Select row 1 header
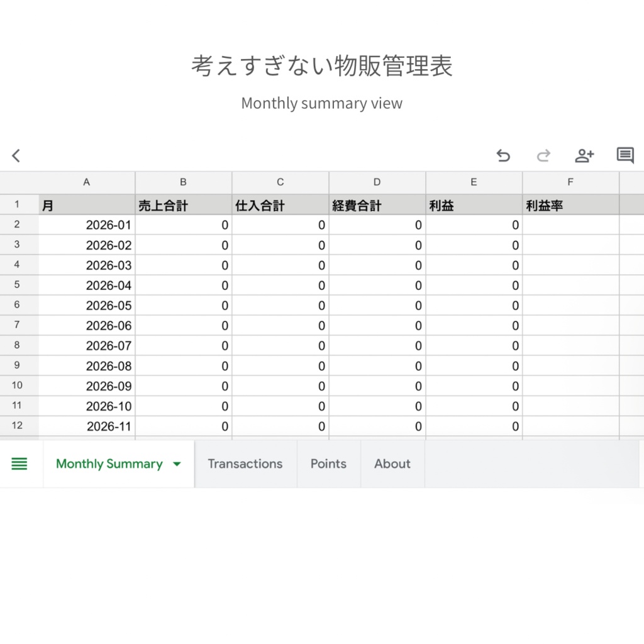Viewport: 644px width, 644px height. point(18,204)
